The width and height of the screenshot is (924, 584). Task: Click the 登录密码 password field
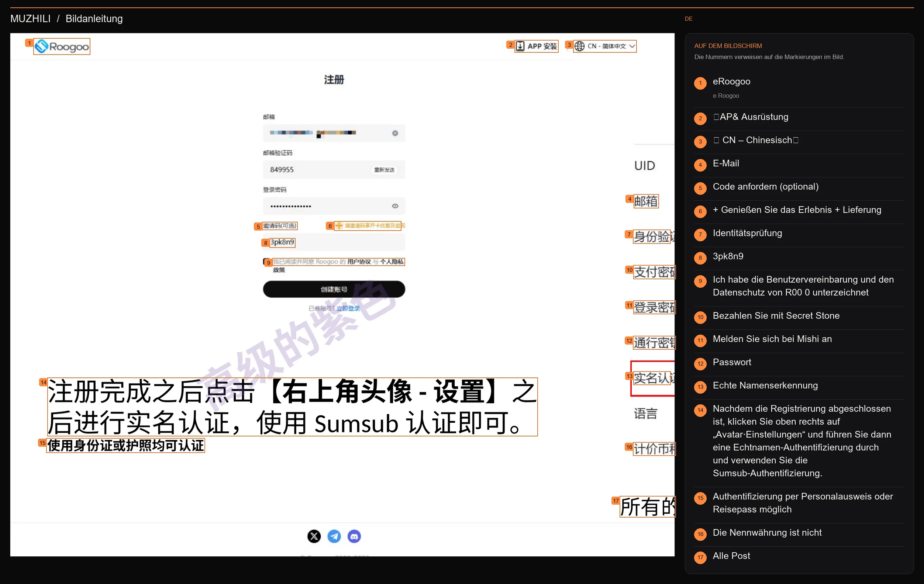click(334, 206)
